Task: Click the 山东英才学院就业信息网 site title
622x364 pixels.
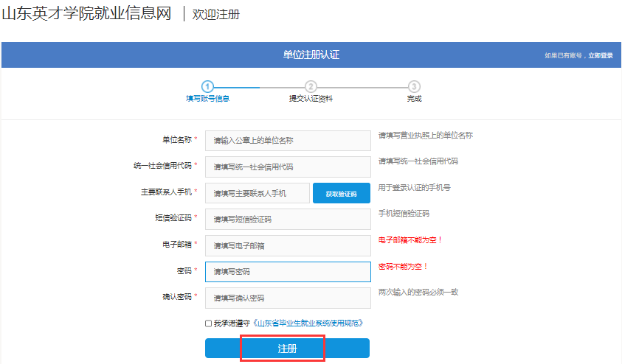Action: (86, 14)
